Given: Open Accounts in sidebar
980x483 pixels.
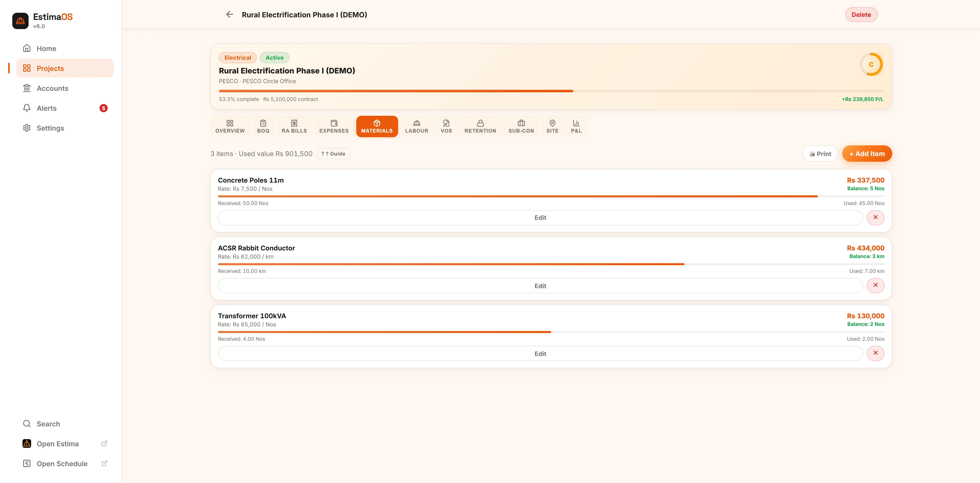Looking at the screenshot, I should coord(65,88).
